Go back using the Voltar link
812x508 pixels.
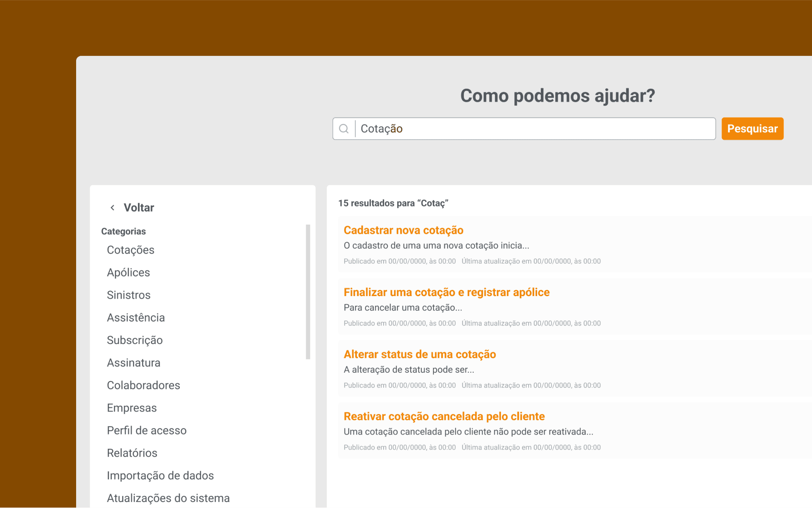coord(139,208)
